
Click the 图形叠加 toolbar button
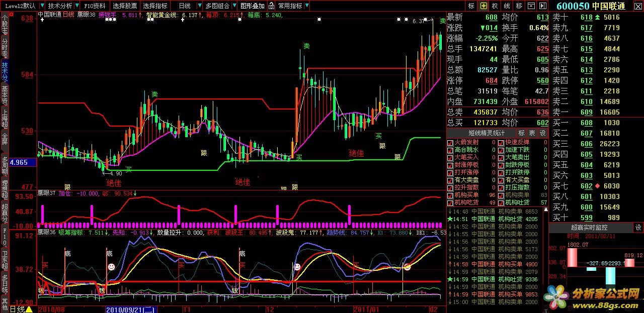[252, 6]
